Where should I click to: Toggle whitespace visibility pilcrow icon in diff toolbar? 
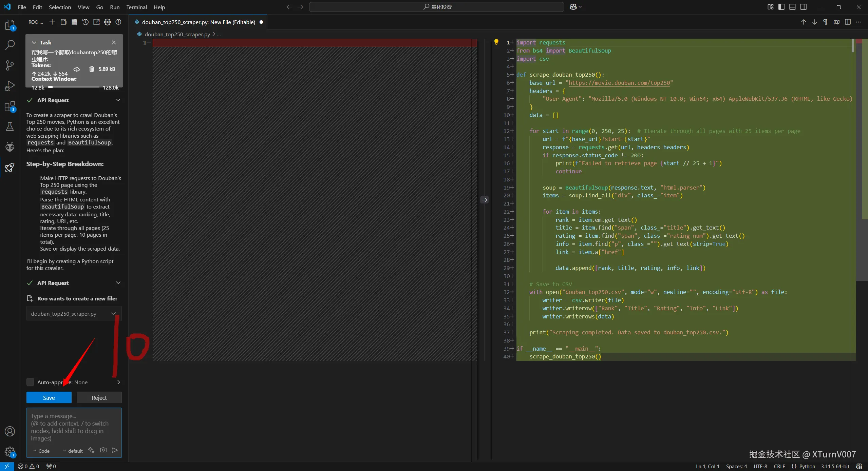tap(825, 22)
